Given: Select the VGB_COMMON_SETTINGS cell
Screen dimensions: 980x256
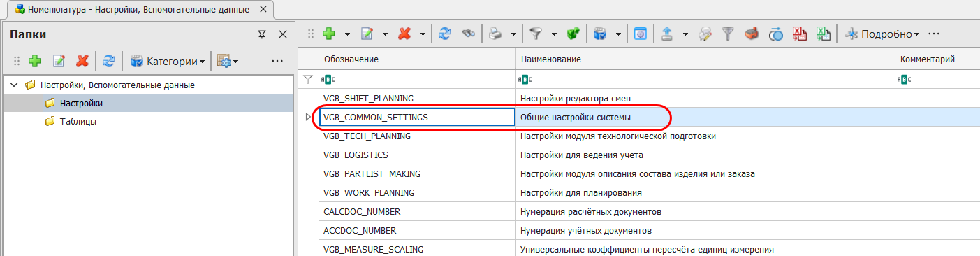Looking at the screenshot, I should pos(417,117).
